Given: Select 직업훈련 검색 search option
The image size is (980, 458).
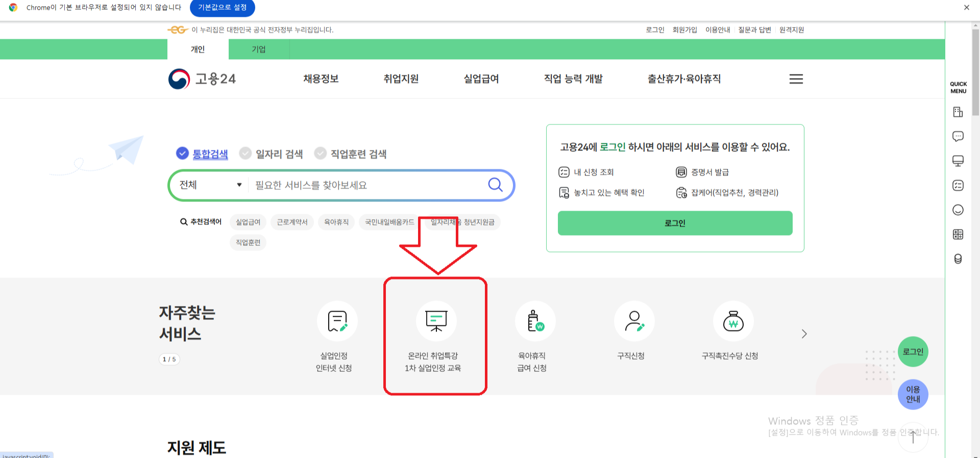Looking at the screenshot, I should pos(350,154).
